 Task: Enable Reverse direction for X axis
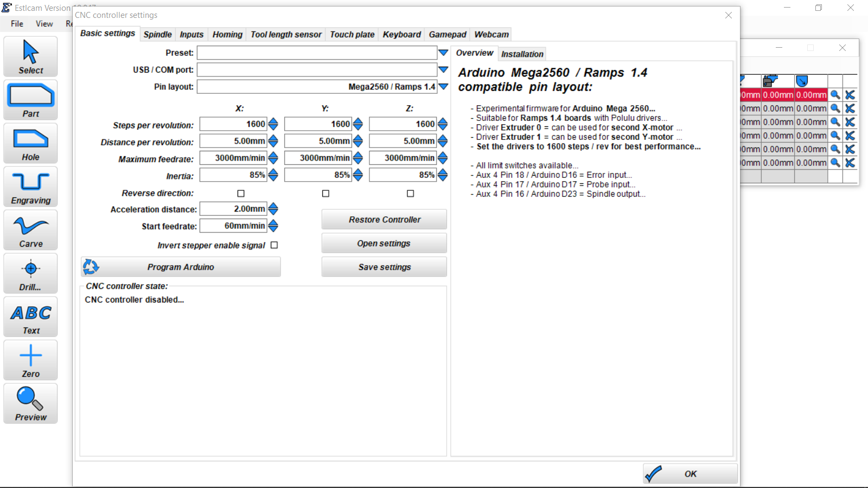coord(241,194)
